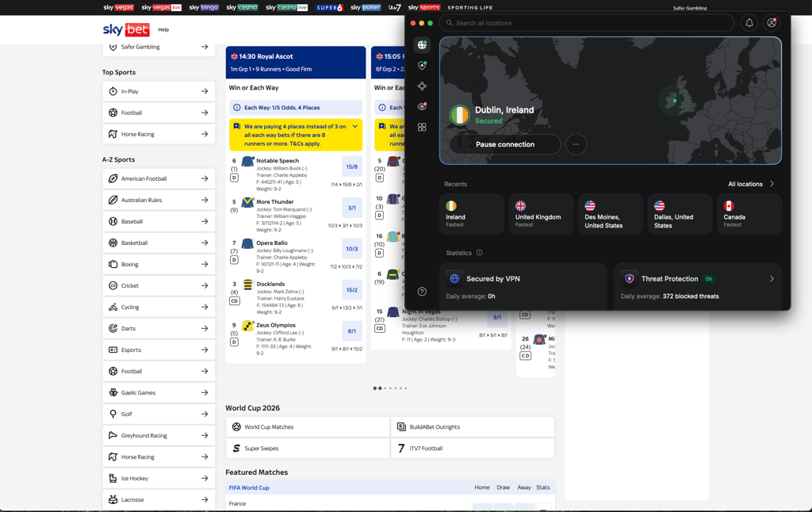This screenshot has height=512, width=812.
Task: Switch to Sky Poker site tab
Action: 366,7
